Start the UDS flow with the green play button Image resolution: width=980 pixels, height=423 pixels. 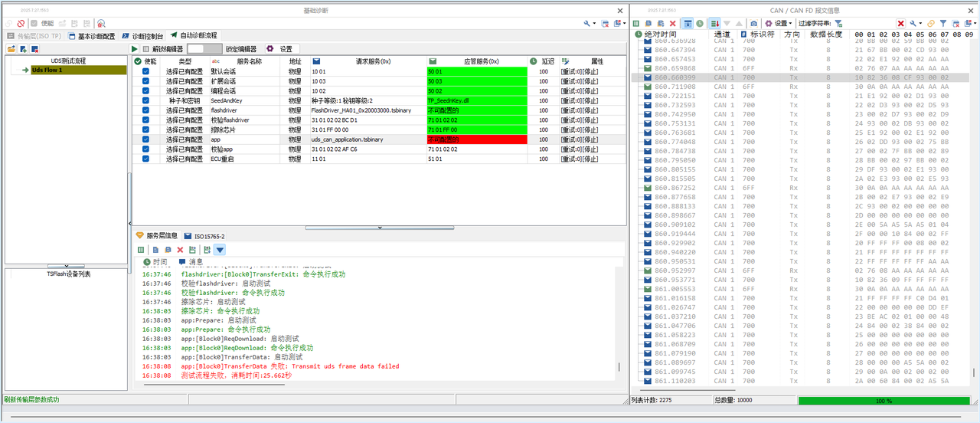[135, 48]
